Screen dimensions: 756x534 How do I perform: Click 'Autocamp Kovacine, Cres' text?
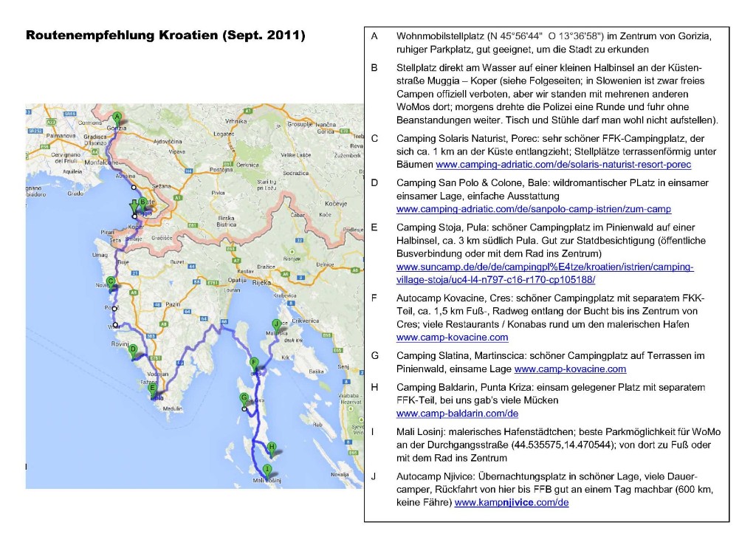[x=450, y=298]
